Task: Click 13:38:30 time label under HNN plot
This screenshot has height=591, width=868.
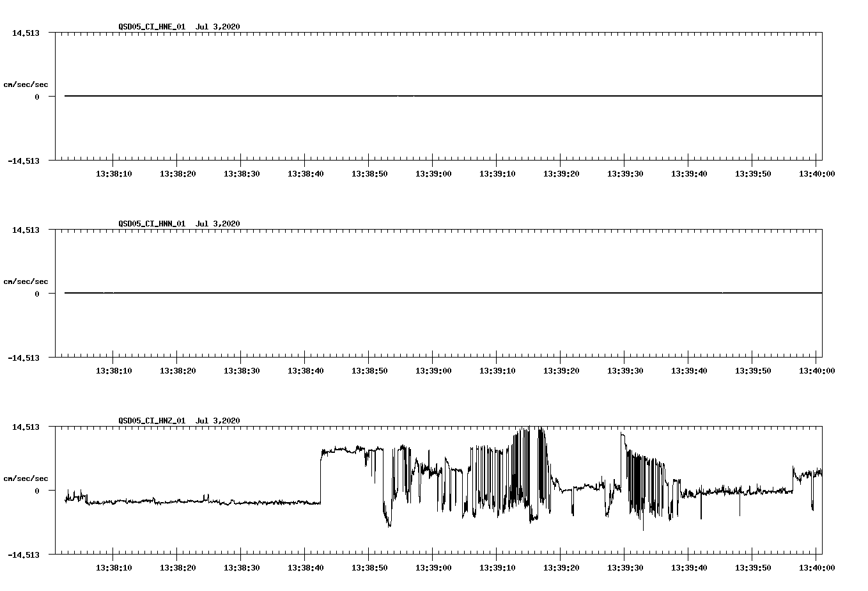Action: [x=242, y=370]
